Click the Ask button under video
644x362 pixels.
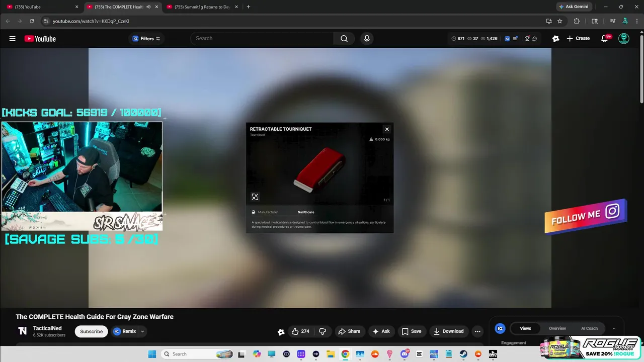pos(381,331)
